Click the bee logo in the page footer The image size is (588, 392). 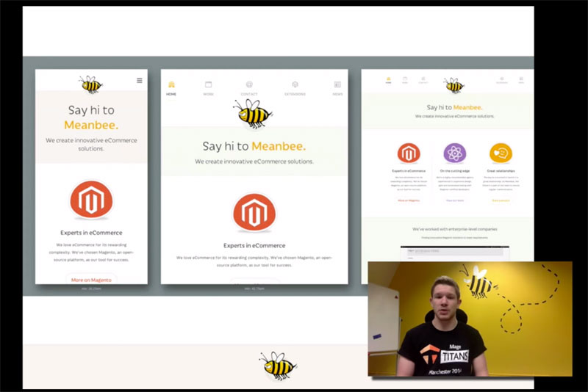pos(278,366)
